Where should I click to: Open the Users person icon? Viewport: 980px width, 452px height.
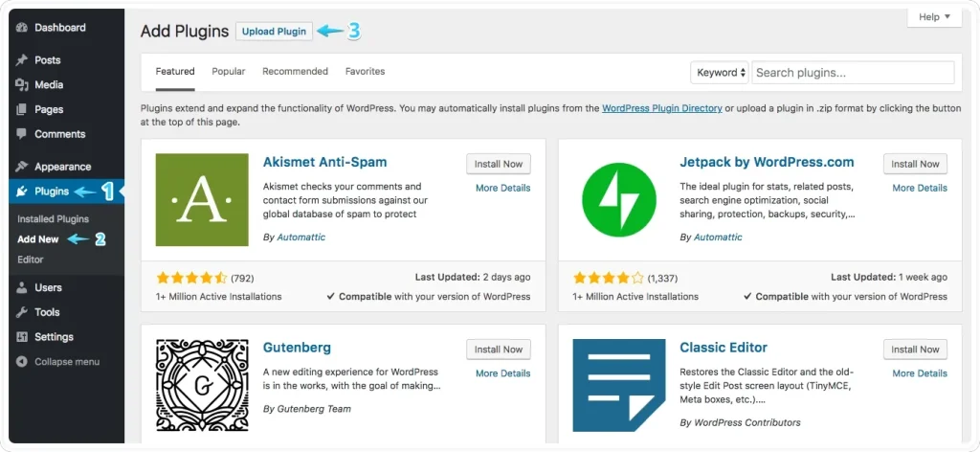pos(23,287)
